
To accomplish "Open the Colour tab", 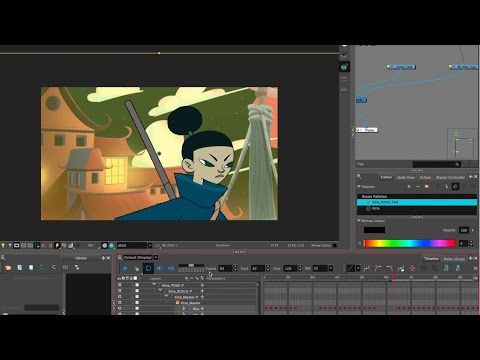I will [x=386, y=177].
